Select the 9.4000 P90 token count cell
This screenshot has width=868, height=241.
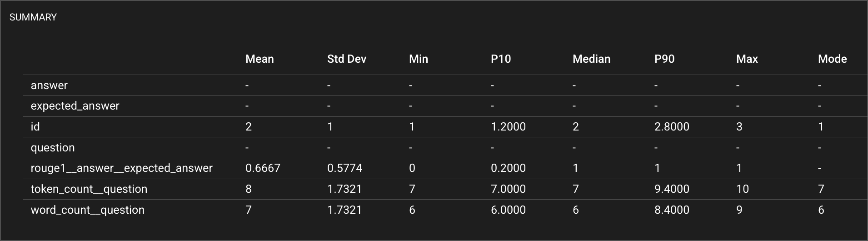tap(672, 189)
